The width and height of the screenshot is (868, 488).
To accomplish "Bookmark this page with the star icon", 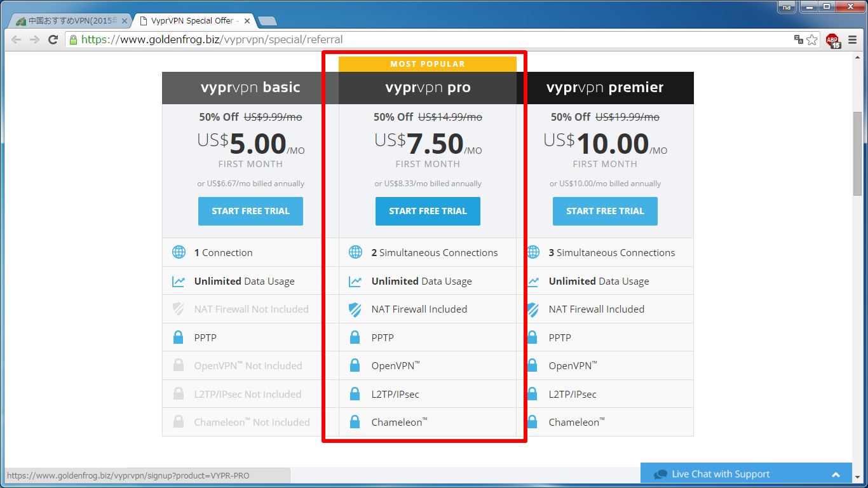I will coord(812,39).
